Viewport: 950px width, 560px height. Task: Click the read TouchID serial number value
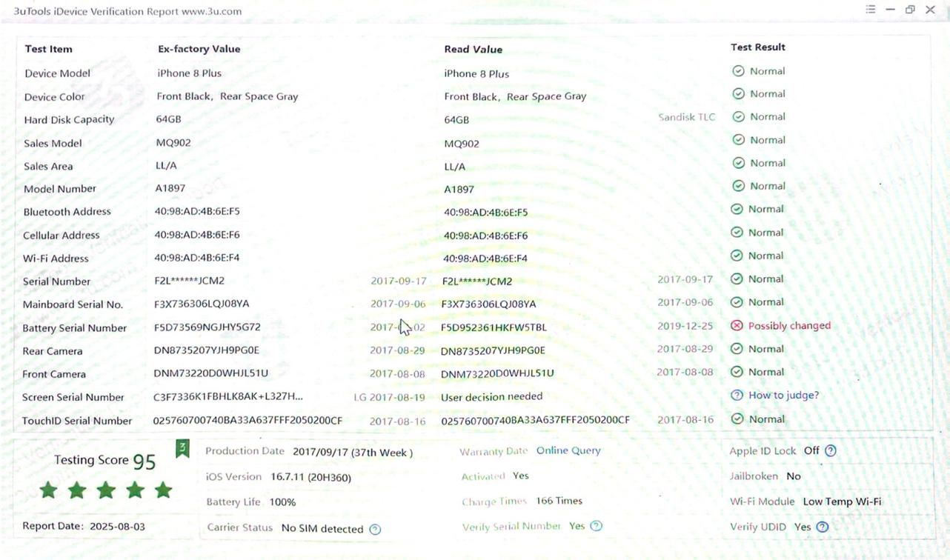(x=536, y=420)
